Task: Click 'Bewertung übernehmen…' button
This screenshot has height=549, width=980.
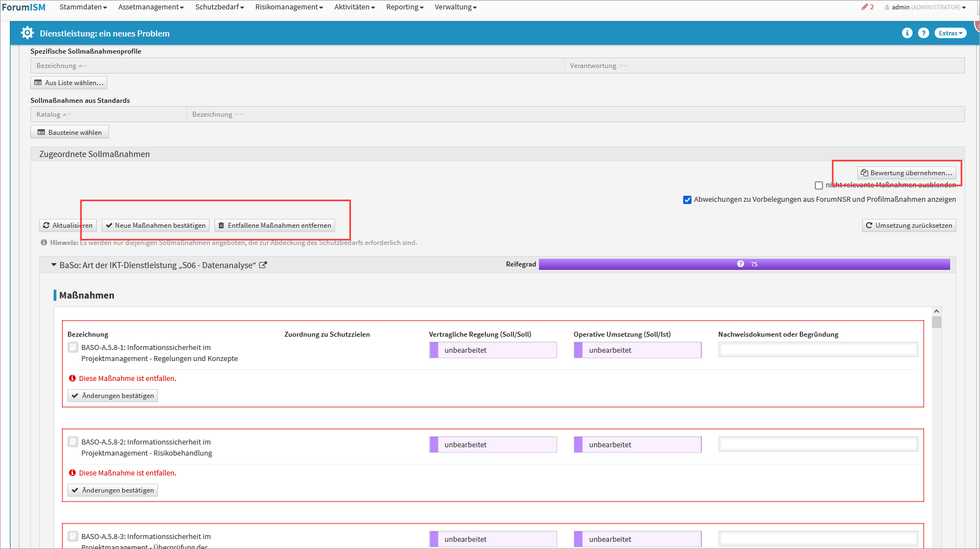Action: 906,173
